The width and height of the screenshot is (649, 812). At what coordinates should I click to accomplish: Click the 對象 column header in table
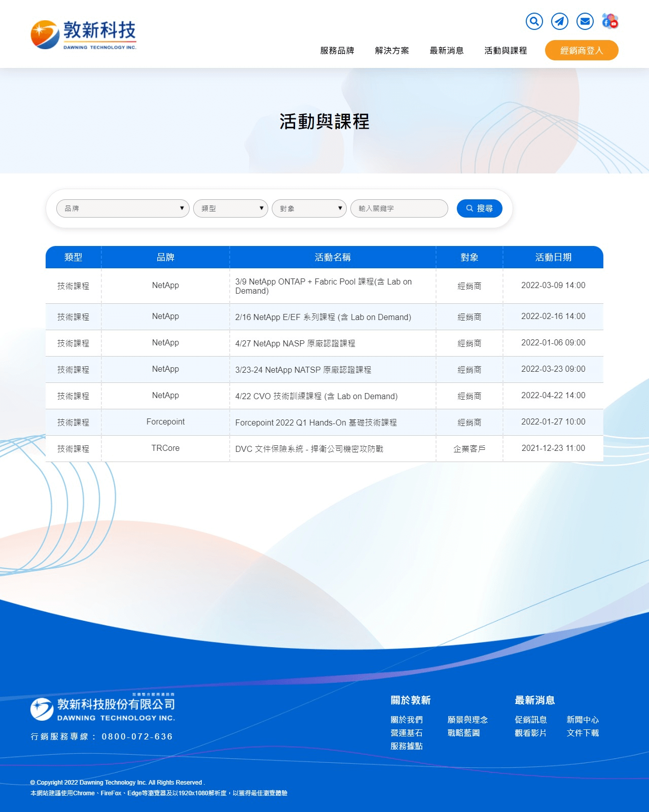point(470,257)
